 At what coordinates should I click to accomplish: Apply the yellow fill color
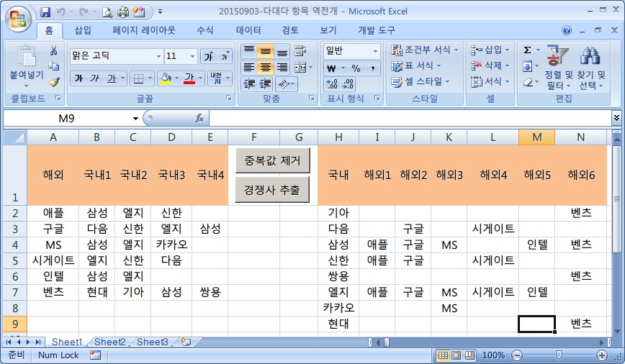point(166,78)
